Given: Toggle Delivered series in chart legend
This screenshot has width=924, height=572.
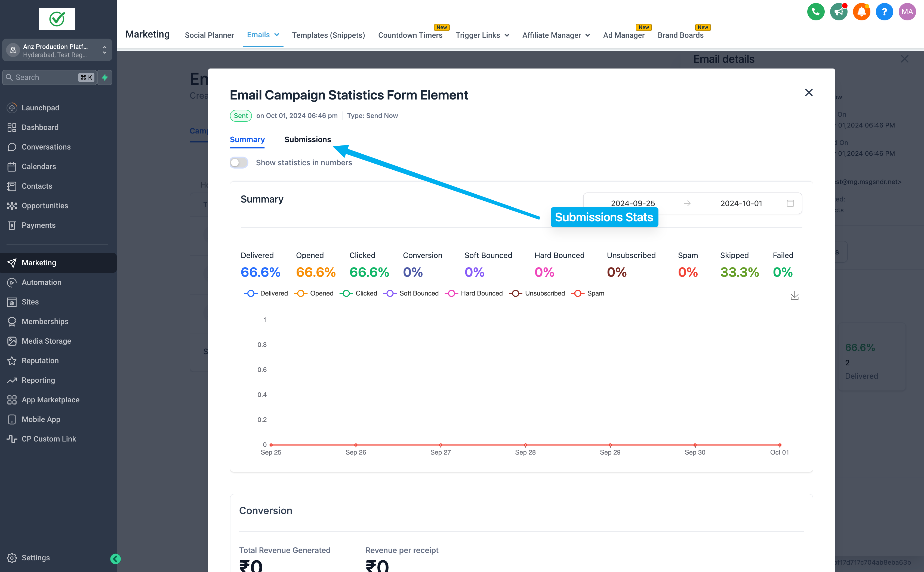Looking at the screenshot, I should coord(266,293).
